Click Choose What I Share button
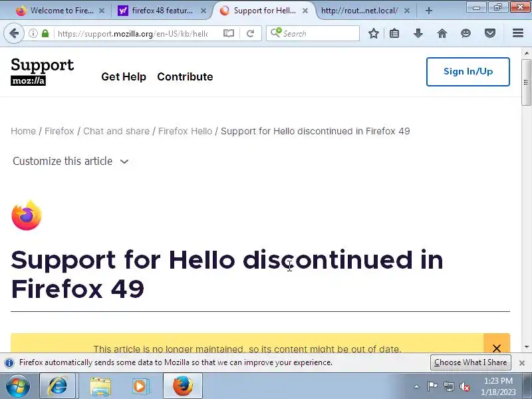This screenshot has height=399, width=532. click(471, 362)
